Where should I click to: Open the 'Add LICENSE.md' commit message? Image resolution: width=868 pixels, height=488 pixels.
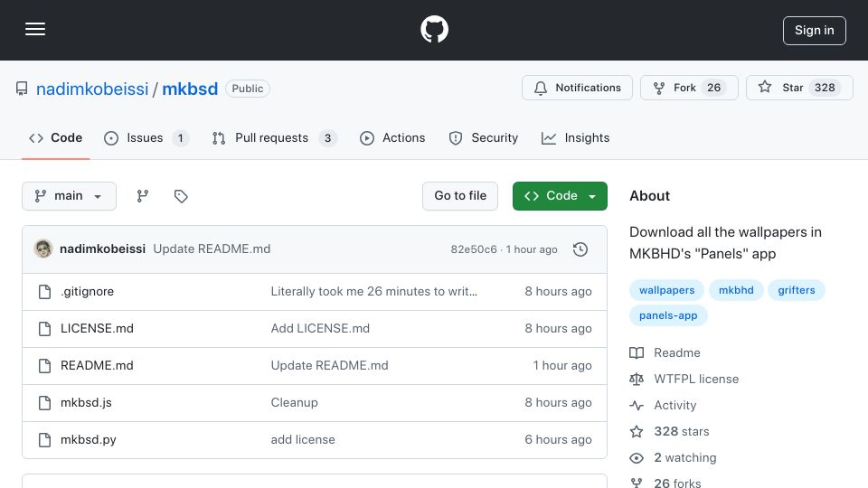(320, 329)
